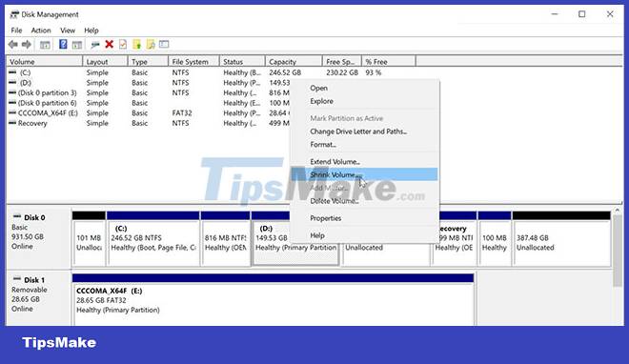
Task: Open the Help menu in menu bar
Action: tap(91, 30)
